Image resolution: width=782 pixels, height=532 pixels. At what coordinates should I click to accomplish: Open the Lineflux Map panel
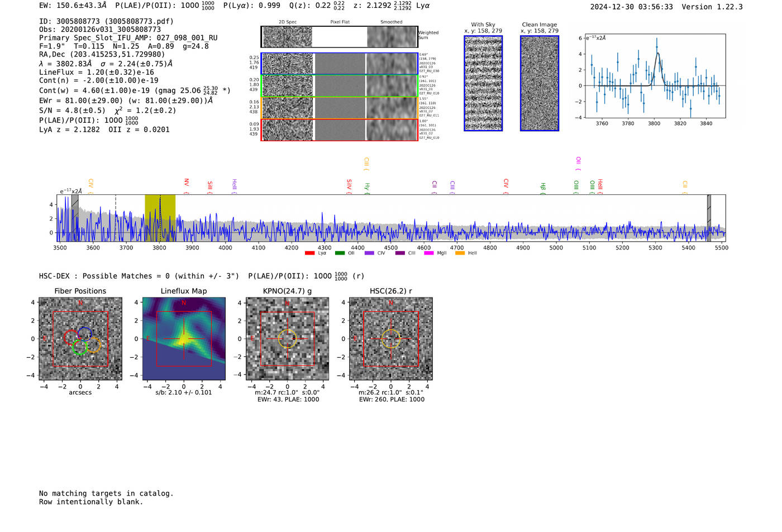click(184, 339)
